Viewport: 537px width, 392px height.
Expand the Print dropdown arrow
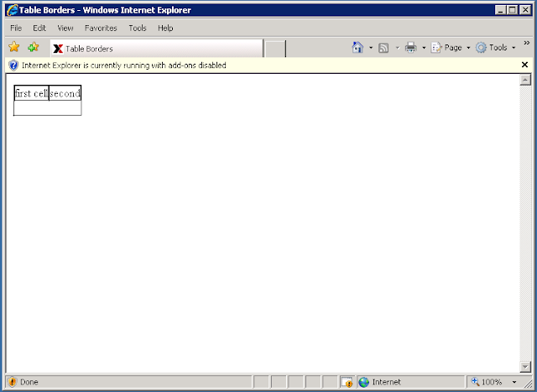(x=424, y=48)
